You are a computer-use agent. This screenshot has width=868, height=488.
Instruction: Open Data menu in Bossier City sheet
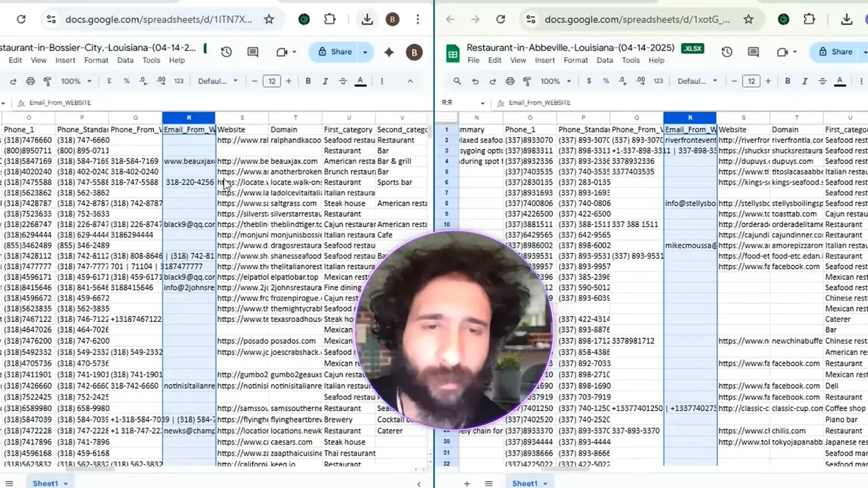point(125,60)
